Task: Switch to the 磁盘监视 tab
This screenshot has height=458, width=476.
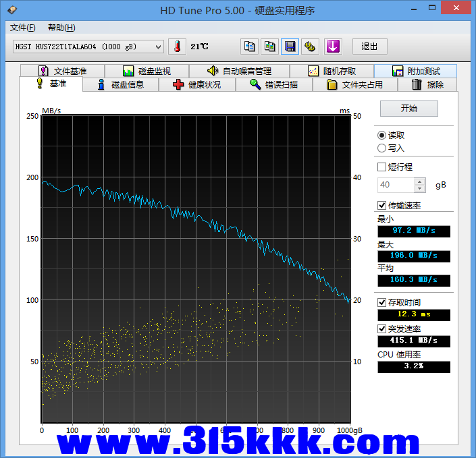Action: click(x=147, y=71)
